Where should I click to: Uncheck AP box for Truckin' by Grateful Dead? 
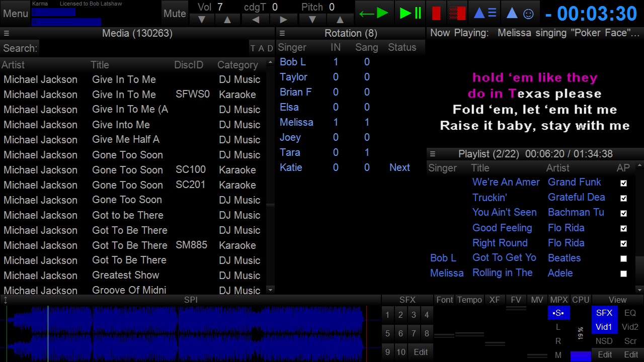[623, 198]
